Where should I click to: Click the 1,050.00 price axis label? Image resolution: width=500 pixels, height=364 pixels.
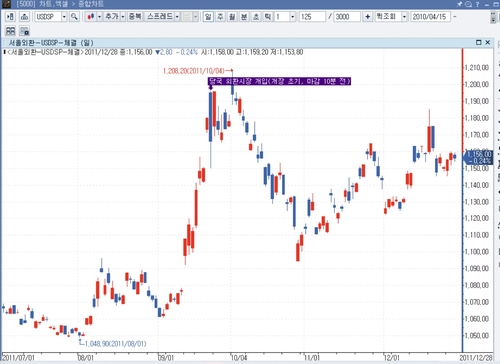[477, 335]
